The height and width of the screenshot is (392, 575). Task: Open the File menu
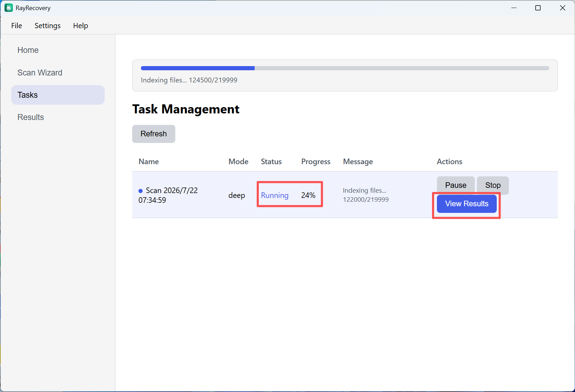(x=16, y=26)
